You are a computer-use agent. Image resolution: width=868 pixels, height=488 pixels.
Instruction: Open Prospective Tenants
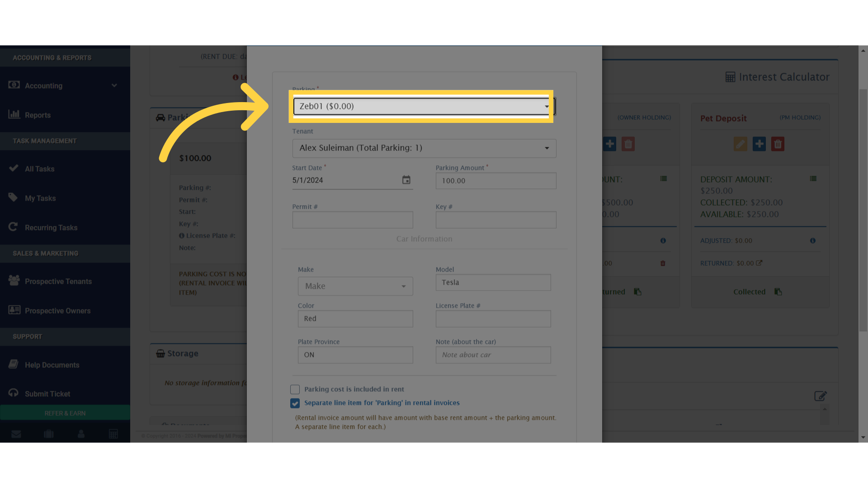click(x=65, y=281)
